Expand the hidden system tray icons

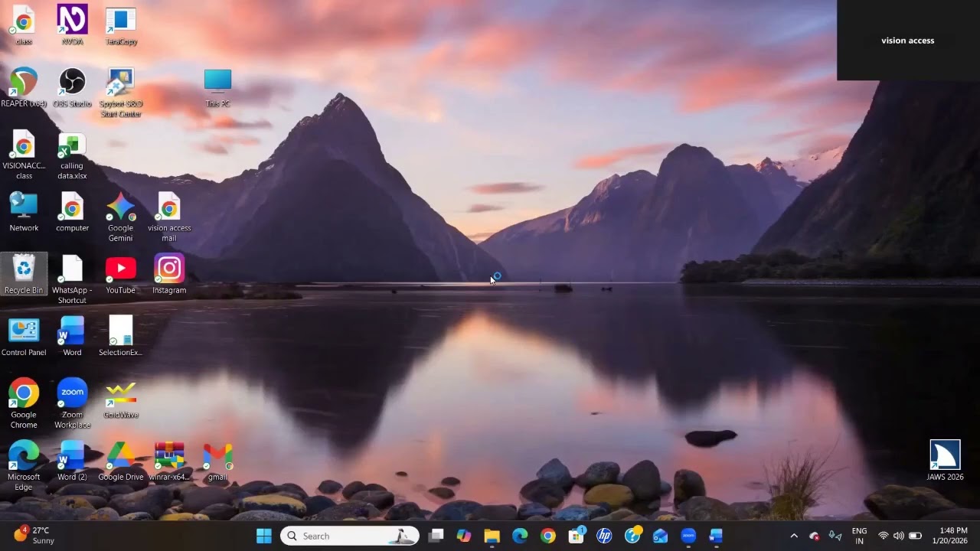pos(794,536)
